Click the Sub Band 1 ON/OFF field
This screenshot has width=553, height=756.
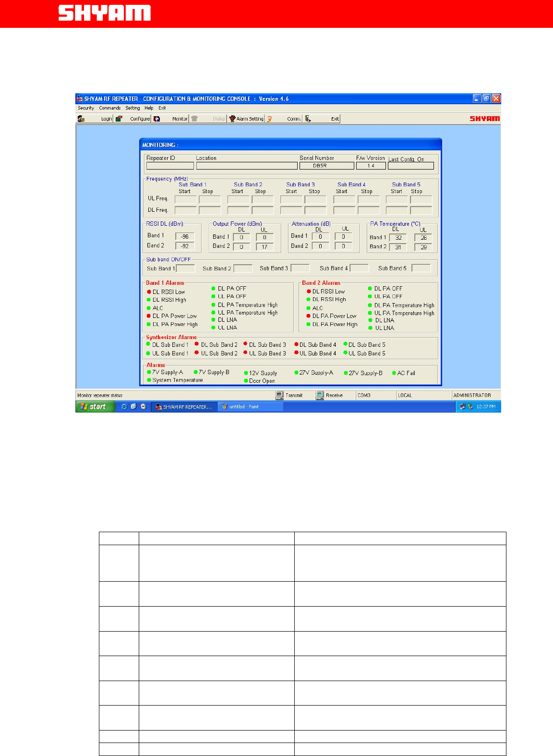pos(186,268)
